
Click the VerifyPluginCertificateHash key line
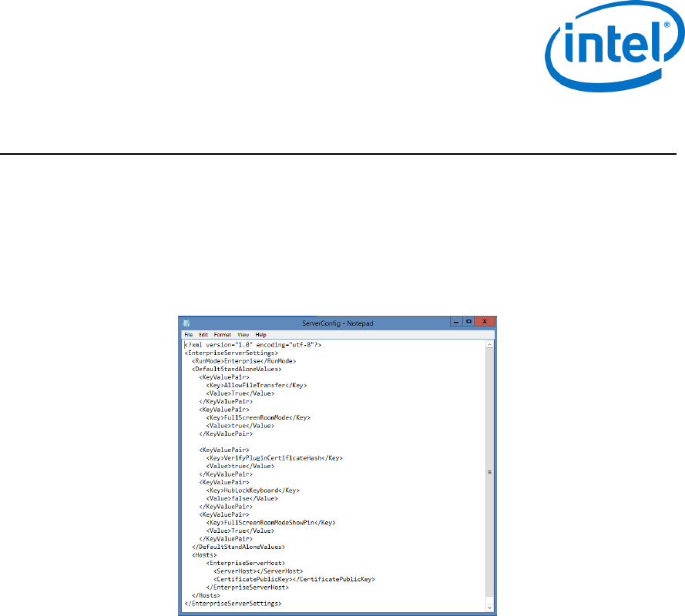[x=274, y=458]
